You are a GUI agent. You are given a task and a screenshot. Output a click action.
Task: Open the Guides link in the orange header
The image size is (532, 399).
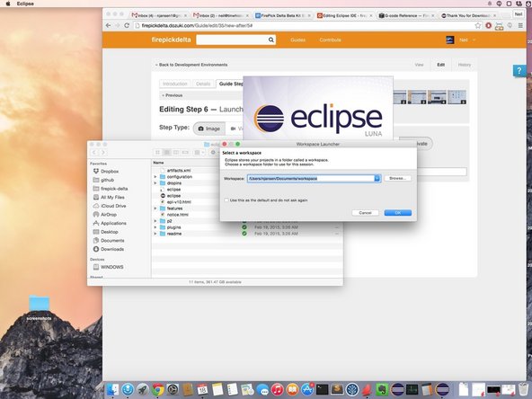click(297, 40)
